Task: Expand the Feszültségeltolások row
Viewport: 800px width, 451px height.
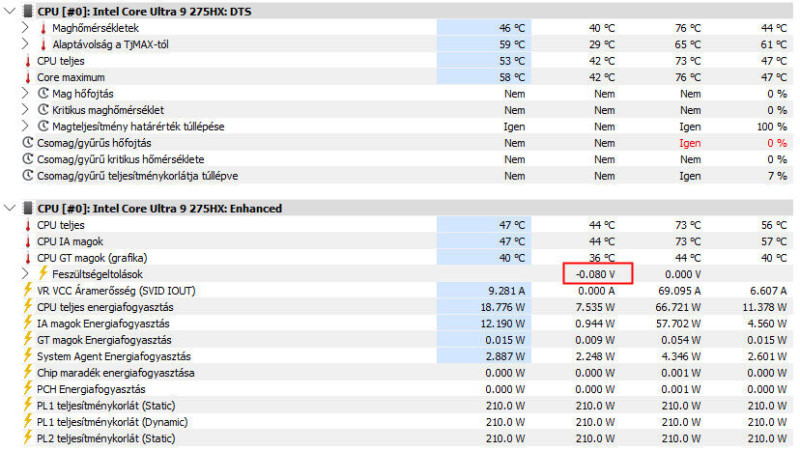Action: coord(25,273)
